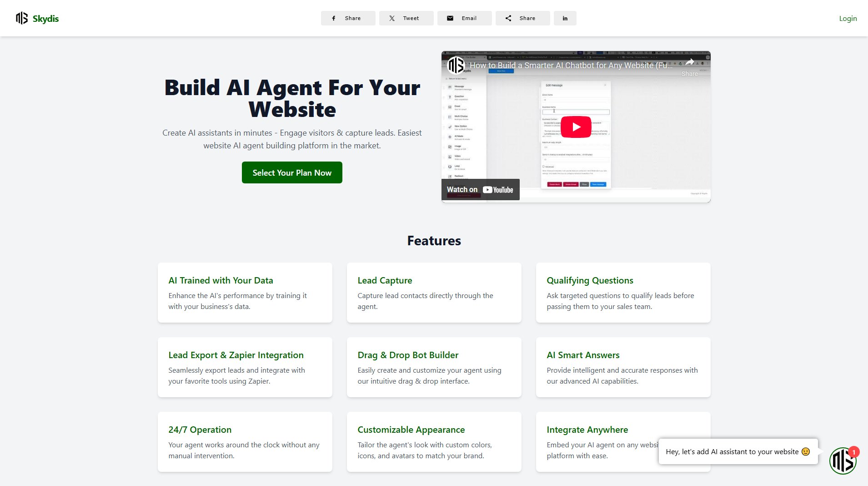Share the page by Email
Screen dimensions: 868x486
464,18
